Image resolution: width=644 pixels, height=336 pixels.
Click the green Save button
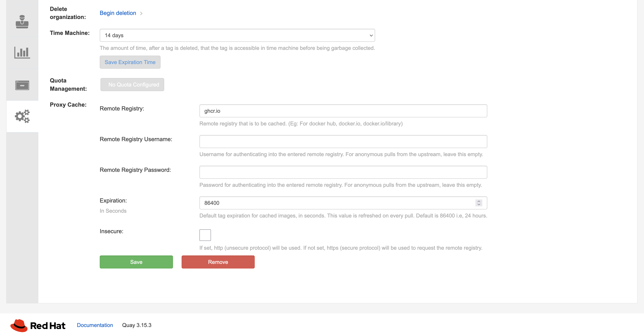pos(136,262)
